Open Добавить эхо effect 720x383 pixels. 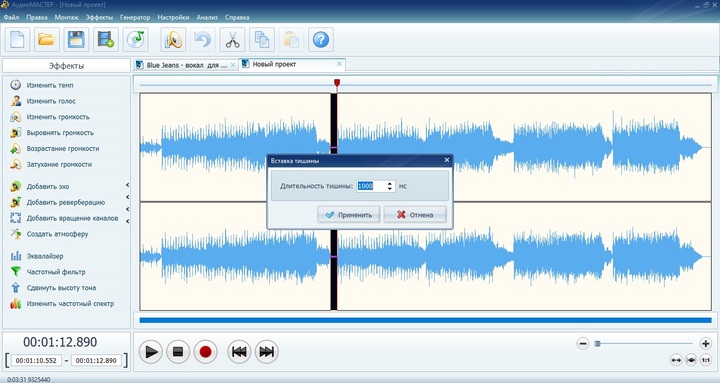(39, 186)
